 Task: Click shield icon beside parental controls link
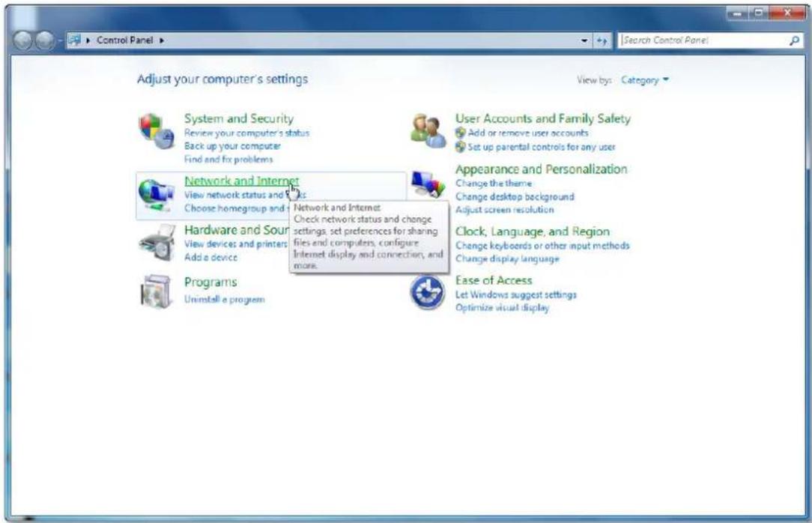[460, 147]
